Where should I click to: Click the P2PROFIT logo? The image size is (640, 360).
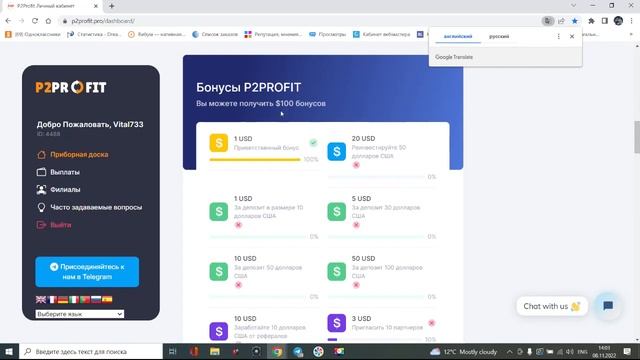coord(71,87)
